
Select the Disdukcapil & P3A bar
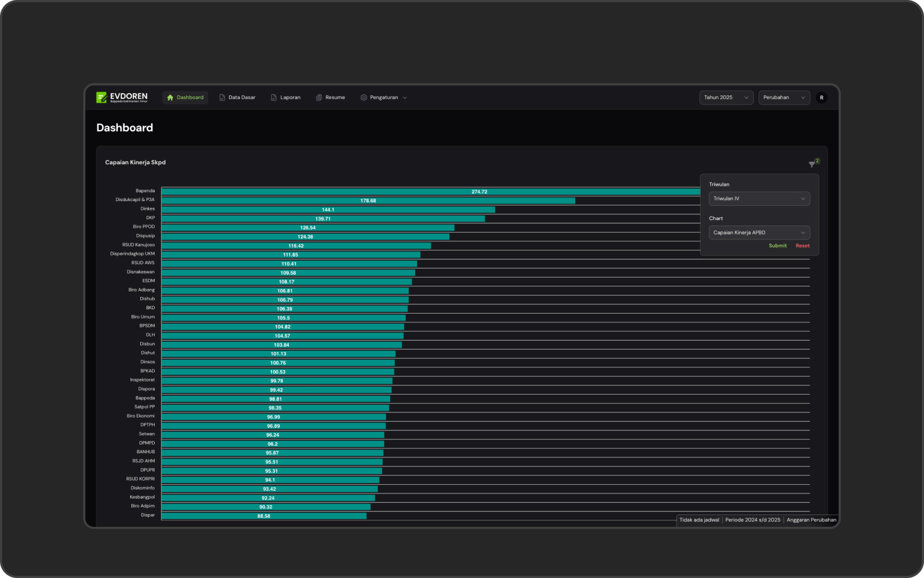pos(368,201)
